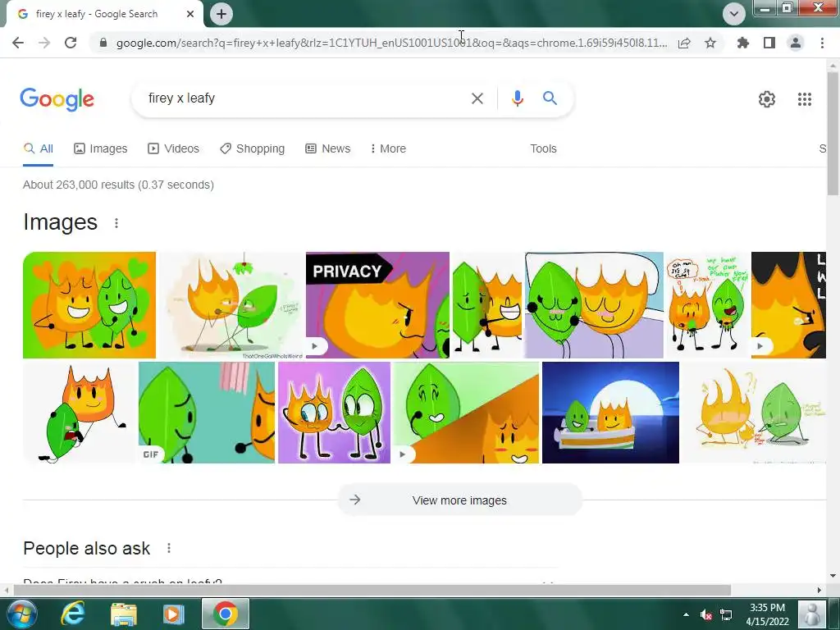Switch to Images tab
The height and width of the screenshot is (630, 840).
pos(101,148)
